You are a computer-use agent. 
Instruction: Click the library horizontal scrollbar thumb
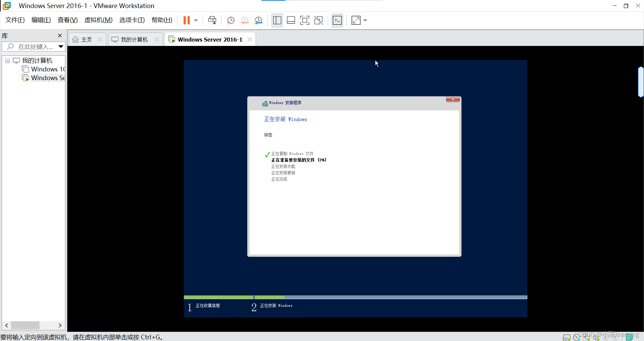tap(25, 325)
